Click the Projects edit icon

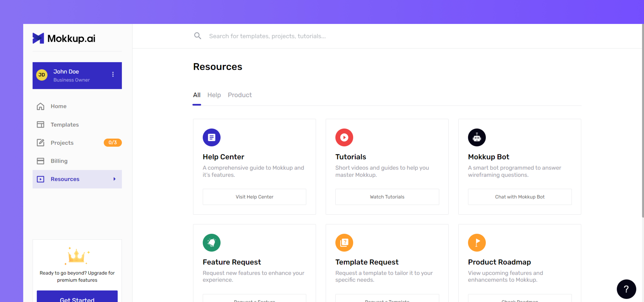[40, 143]
